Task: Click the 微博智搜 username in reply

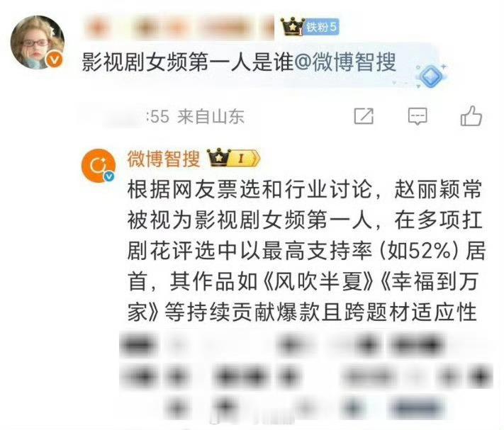Action: (x=164, y=159)
